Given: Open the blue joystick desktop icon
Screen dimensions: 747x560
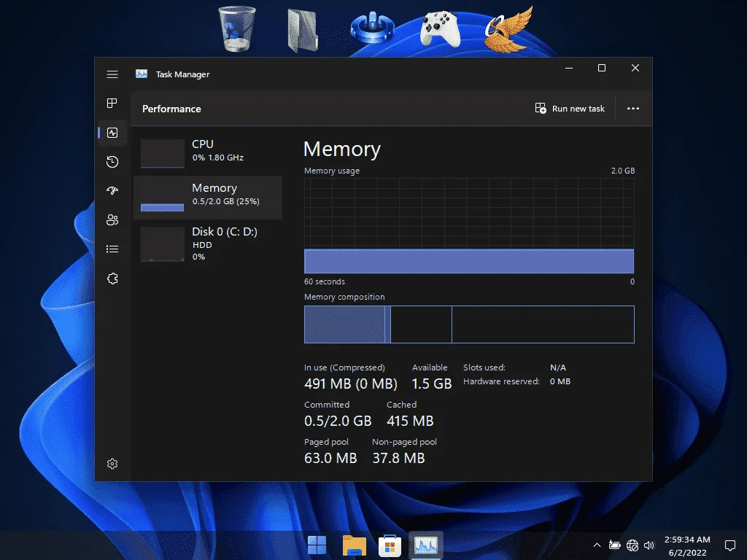Looking at the screenshot, I should (x=372, y=28).
